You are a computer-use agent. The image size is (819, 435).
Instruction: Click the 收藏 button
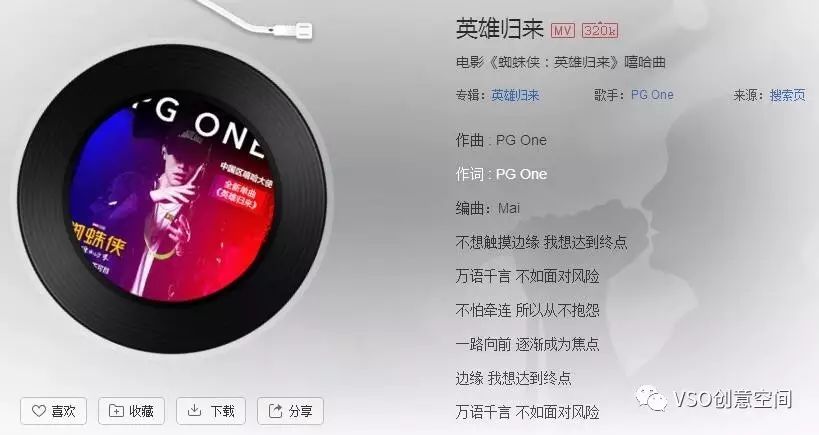pos(132,411)
